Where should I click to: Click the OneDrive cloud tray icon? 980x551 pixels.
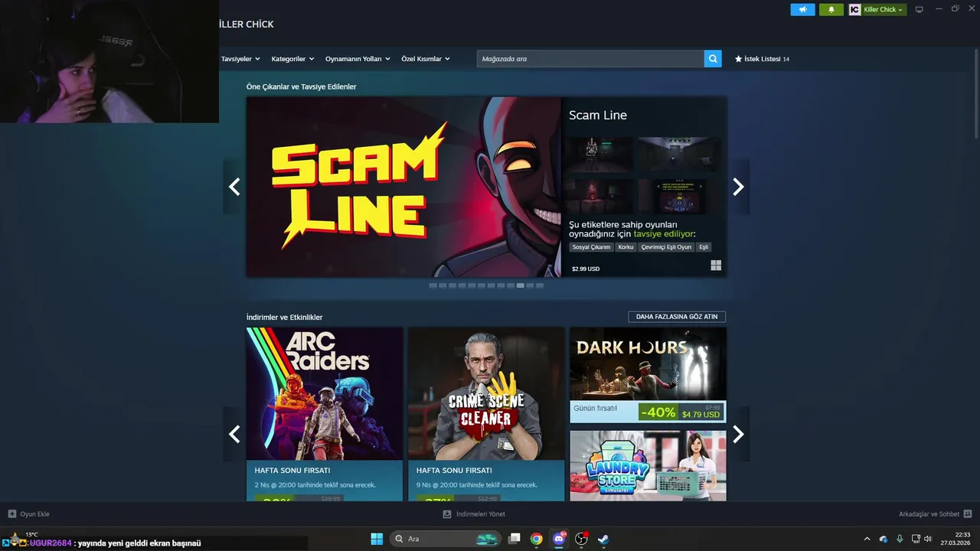point(884,539)
